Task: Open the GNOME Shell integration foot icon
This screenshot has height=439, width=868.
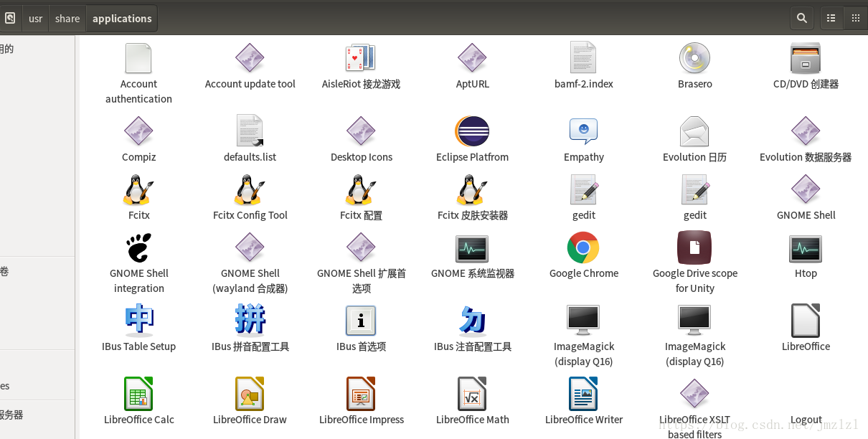Action: [x=138, y=247]
